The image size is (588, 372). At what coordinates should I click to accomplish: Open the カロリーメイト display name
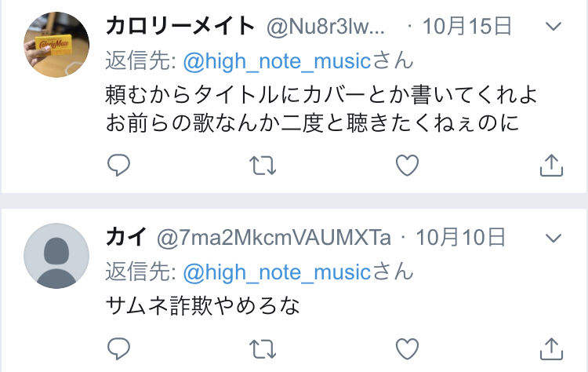tap(180, 26)
